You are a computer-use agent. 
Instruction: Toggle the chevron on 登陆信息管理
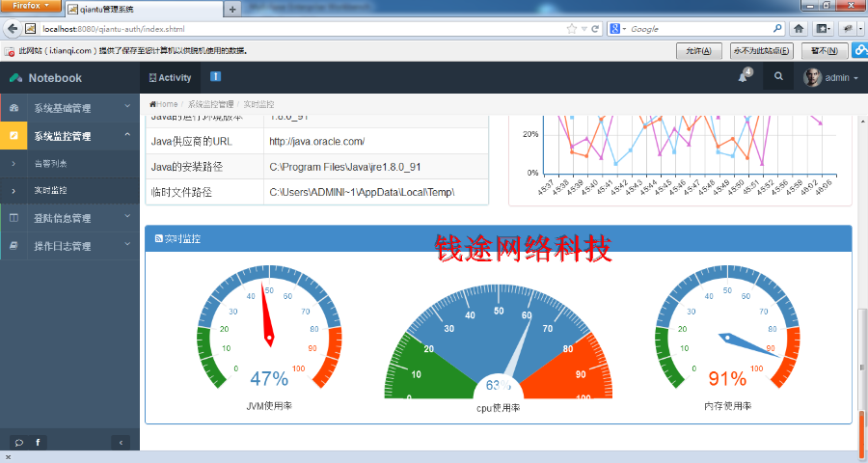(127, 216)
